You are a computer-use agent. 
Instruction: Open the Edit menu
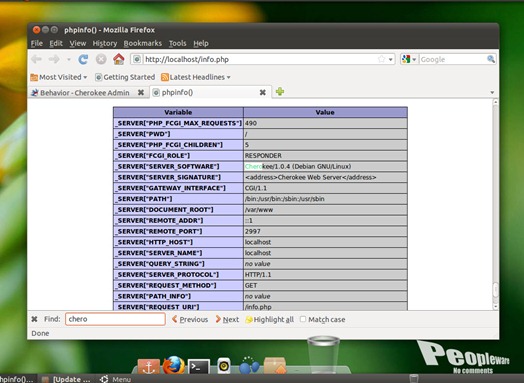(x=56, y=43)
